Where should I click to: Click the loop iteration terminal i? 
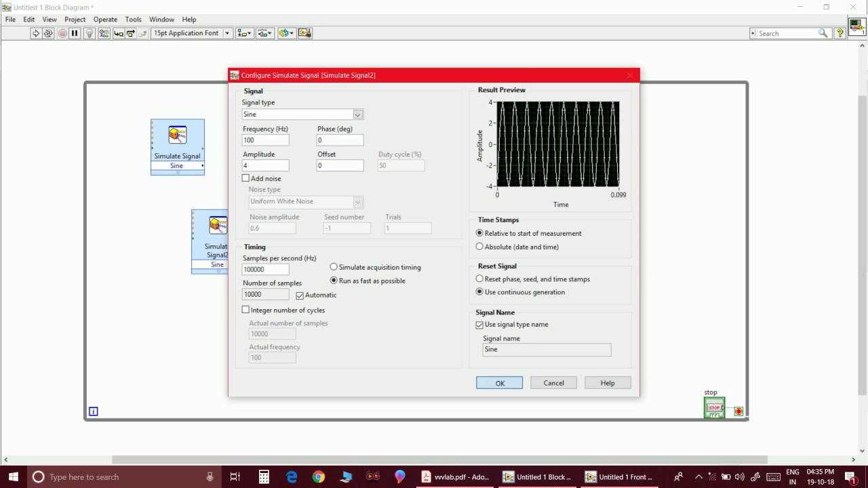pyautogui.click(x=94, y=411)
